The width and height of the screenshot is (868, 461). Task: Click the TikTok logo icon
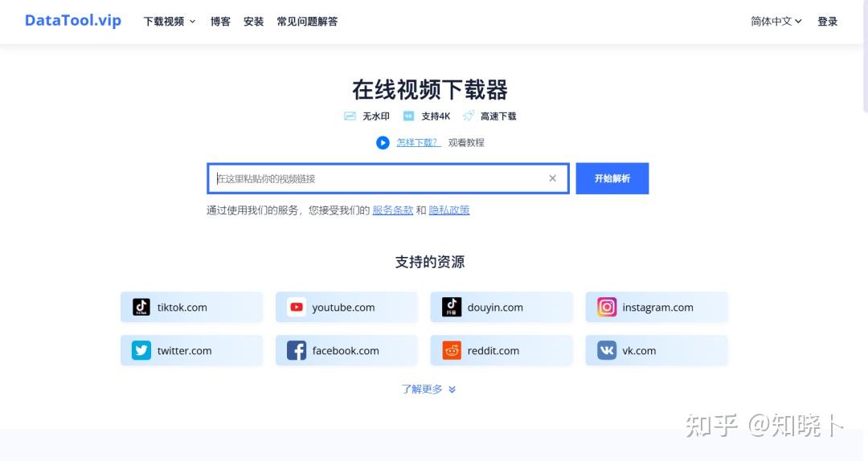[141, 307]
